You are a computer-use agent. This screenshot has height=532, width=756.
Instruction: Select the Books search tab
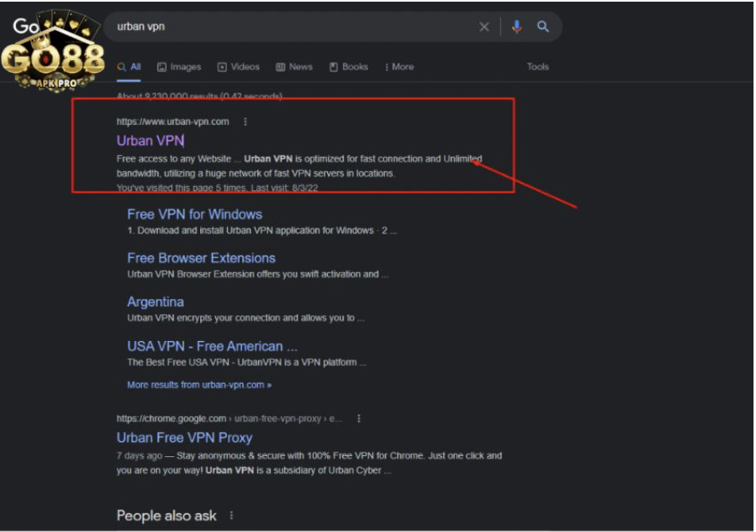pos(349,67)
